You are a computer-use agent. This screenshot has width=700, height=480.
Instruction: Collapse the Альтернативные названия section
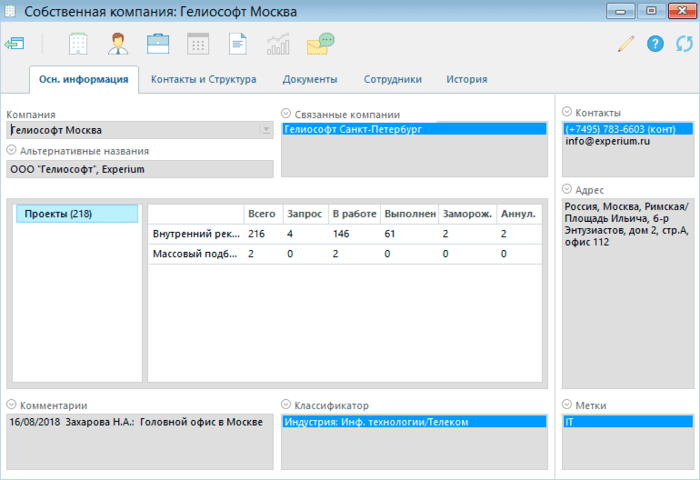click(12, 150)
